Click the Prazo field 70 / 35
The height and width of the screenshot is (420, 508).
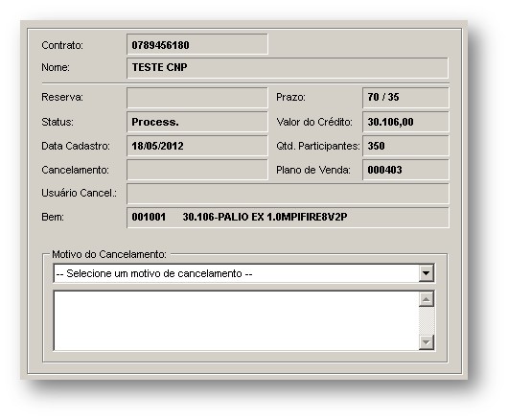point(405,97)
